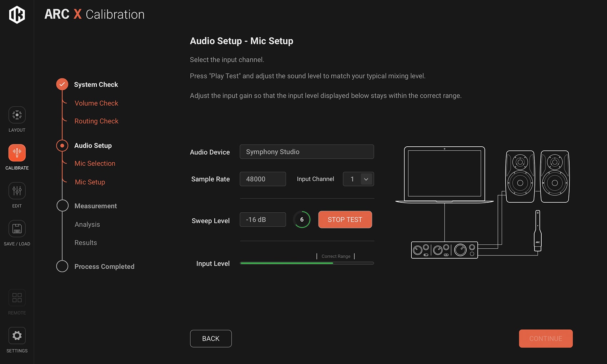The image size is (607, 364).
Task: Click the Input Level meter bar
Action: pos(306,263)
